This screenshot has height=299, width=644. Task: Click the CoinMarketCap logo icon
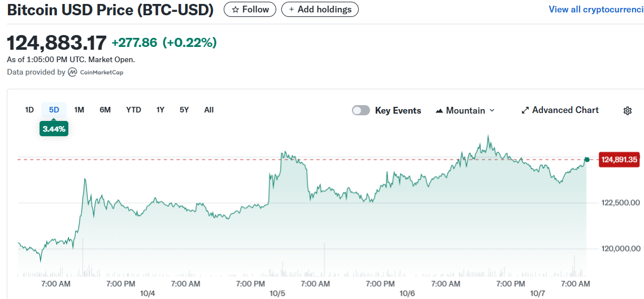point(73,72)
